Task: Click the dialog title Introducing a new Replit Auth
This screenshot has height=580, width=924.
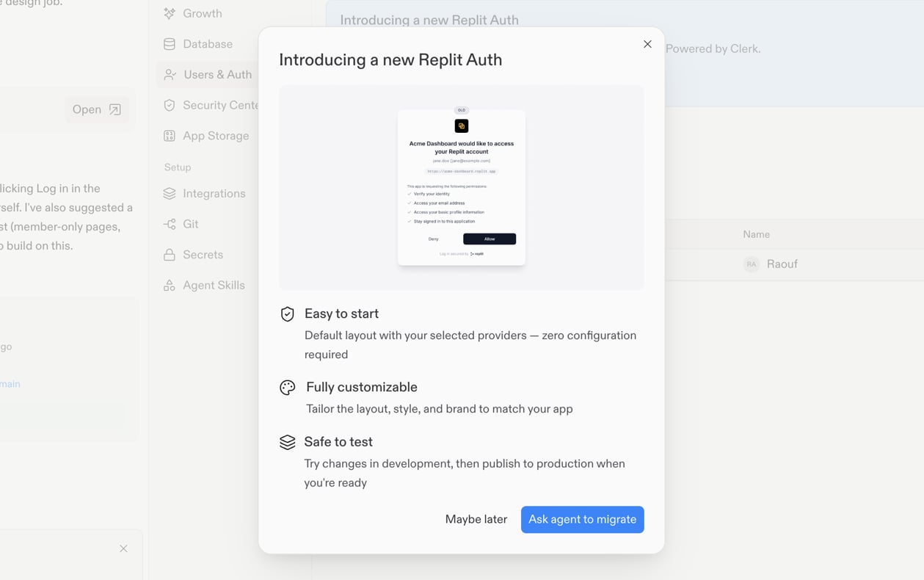Action: (390, 59)
